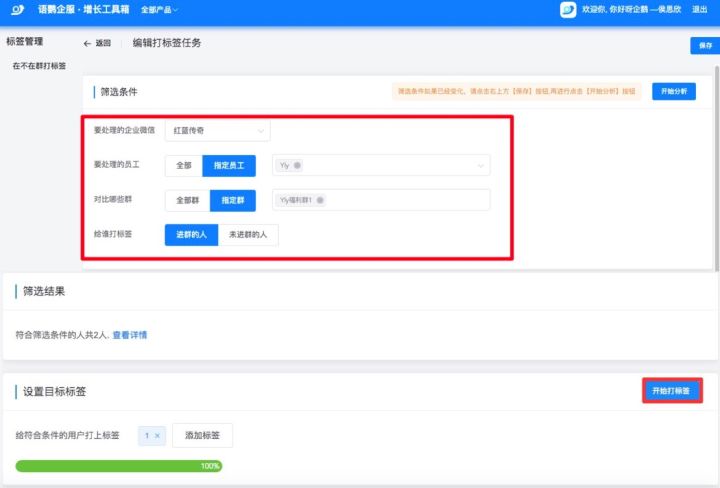
Task: Remove target tag 1 via its x
Action: pos(157,436)
